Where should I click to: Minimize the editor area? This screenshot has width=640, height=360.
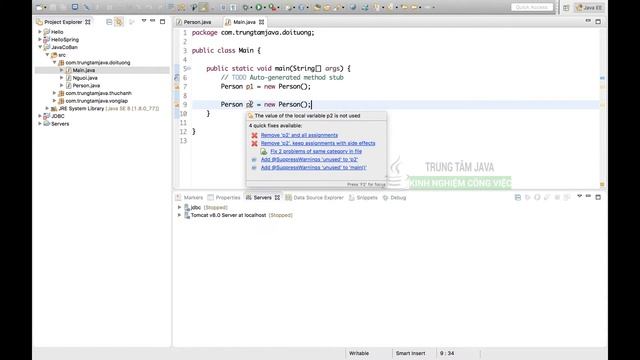pos(588,21)
